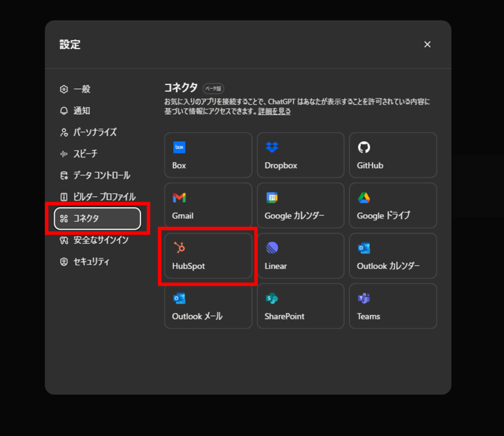Click the database icon beside データ コントロール

(64, 175)
